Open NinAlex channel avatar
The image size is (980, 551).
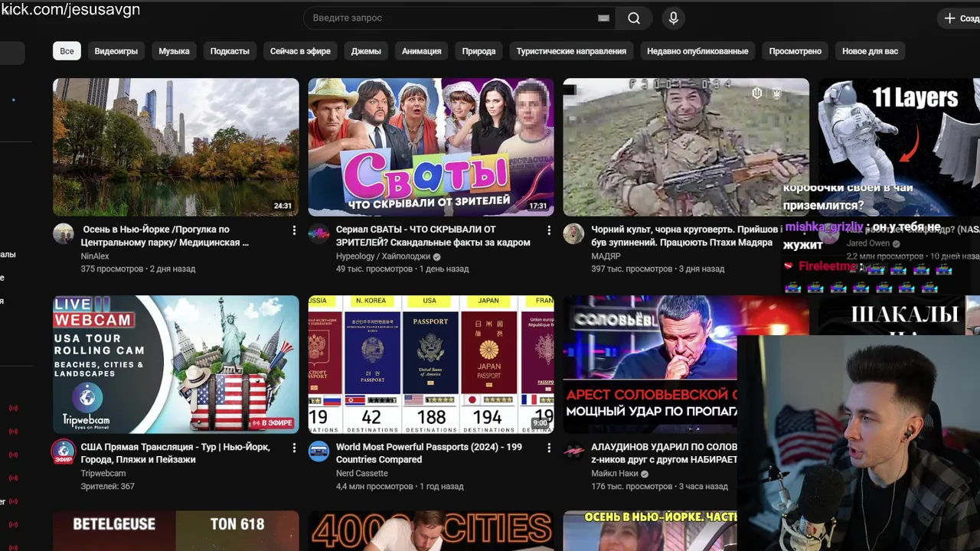pos(64,233)
